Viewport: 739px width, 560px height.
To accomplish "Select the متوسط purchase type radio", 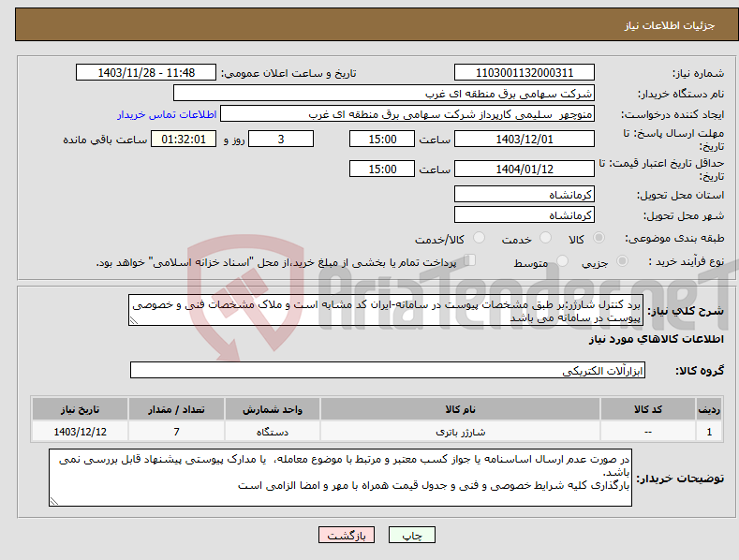I will tap(562, 260).
